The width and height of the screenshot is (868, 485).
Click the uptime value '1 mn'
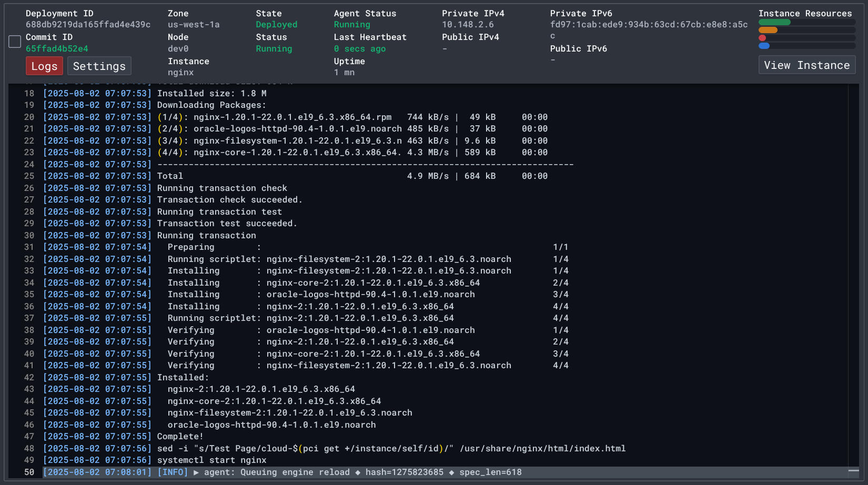(344, 73)
